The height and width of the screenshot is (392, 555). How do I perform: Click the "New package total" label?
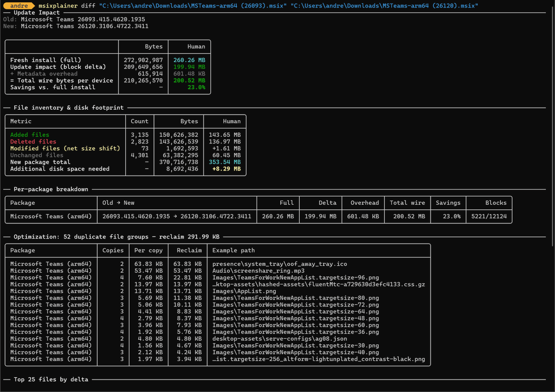40,162
